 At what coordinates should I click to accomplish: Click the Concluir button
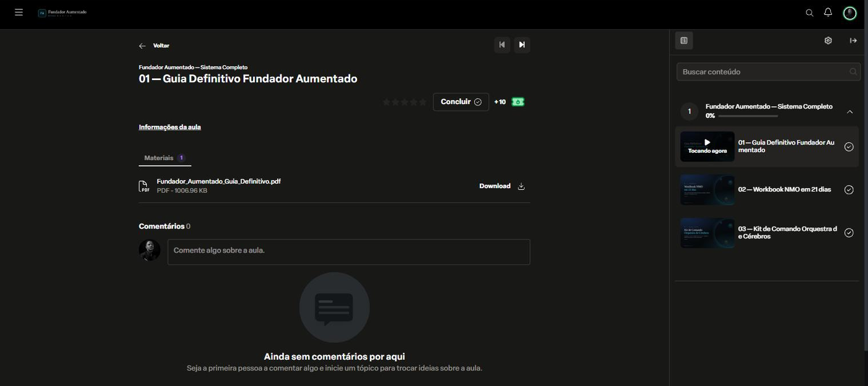click(461, 102)
